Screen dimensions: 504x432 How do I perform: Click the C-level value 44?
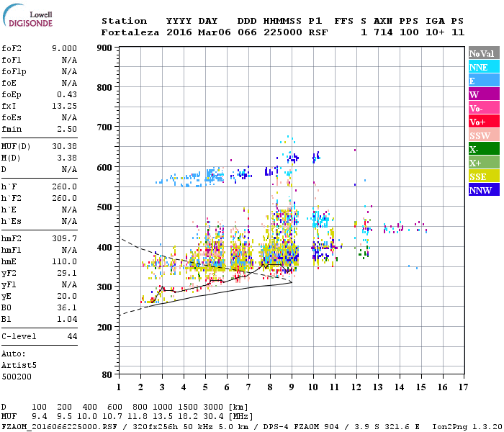72,336
